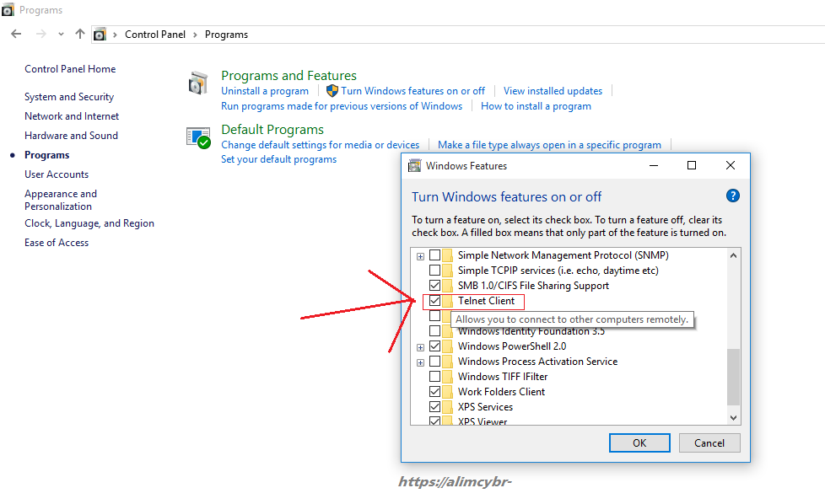Uncheck the XPS Services checkbox
This screenshot has height=504, width=825.
pos(434,407)
